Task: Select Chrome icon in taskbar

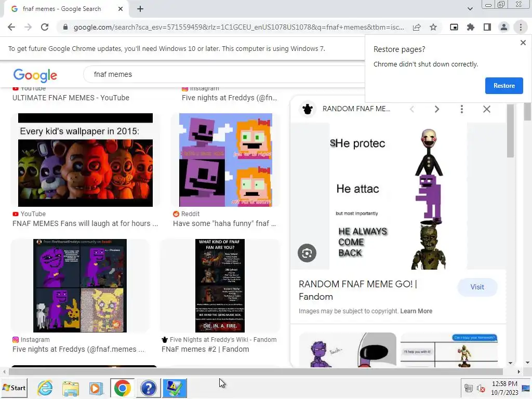Action: click(x=122, y=388)
